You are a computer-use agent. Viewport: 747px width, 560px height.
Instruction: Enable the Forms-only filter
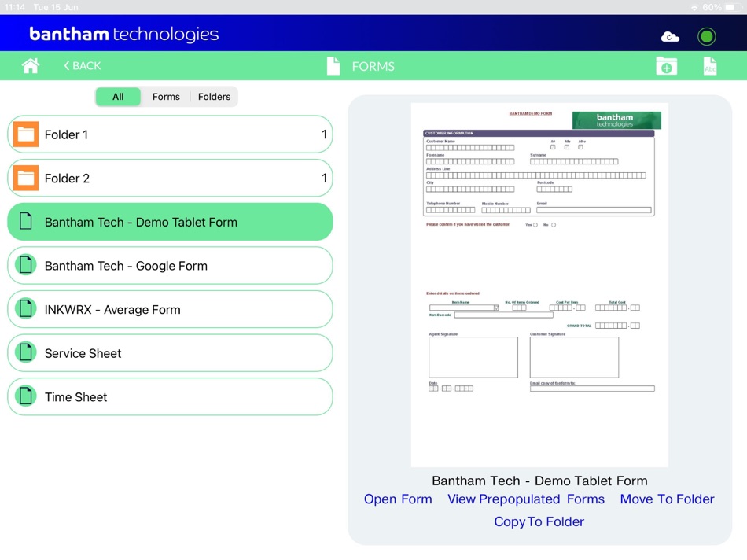[x=166, y=96]
